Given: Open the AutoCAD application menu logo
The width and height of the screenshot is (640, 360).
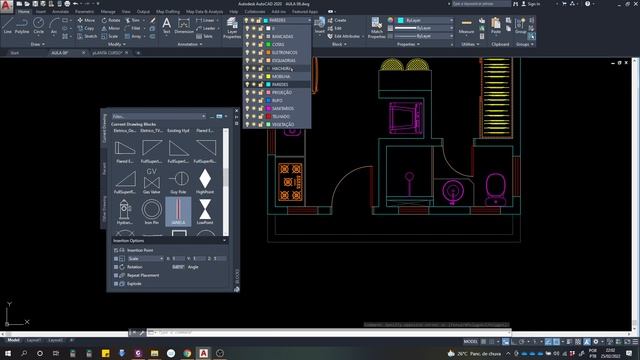Looking at the screenshot, I should pyautogui.click(x=6, y=6).
